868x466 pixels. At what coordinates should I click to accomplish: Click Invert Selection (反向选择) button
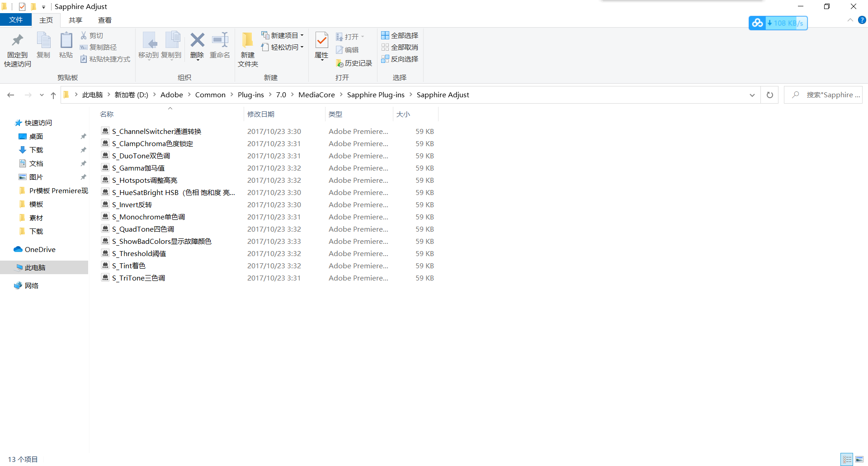pyautogui.click(x=400, y=59)
